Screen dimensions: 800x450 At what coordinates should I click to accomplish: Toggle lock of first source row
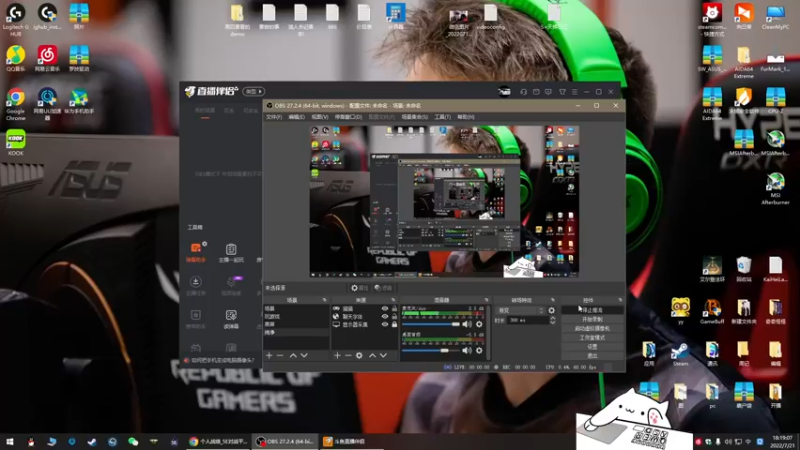[394, 309]
